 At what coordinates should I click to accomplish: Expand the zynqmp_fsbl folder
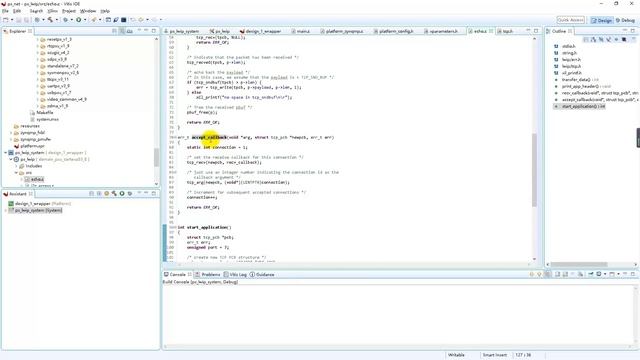(x=11, y=133)
